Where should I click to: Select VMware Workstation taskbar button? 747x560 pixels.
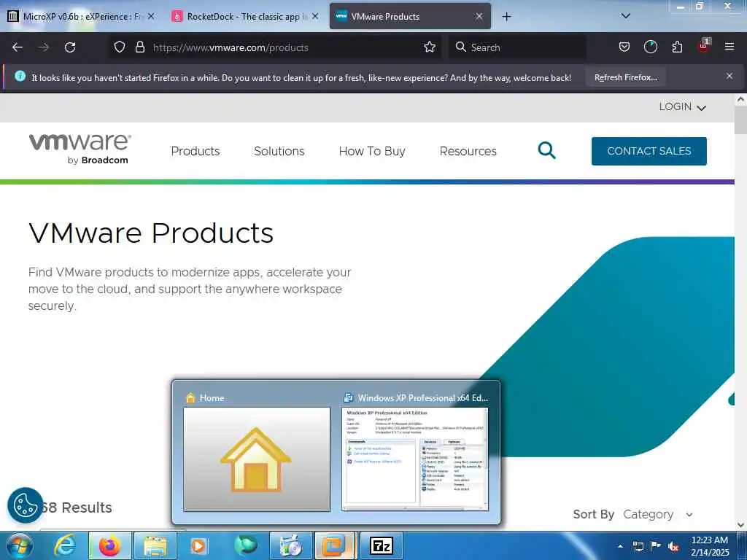335,545
